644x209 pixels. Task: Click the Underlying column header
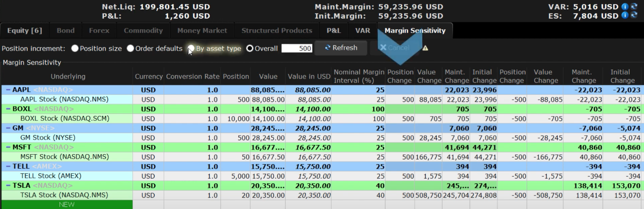tap(68, 77)
